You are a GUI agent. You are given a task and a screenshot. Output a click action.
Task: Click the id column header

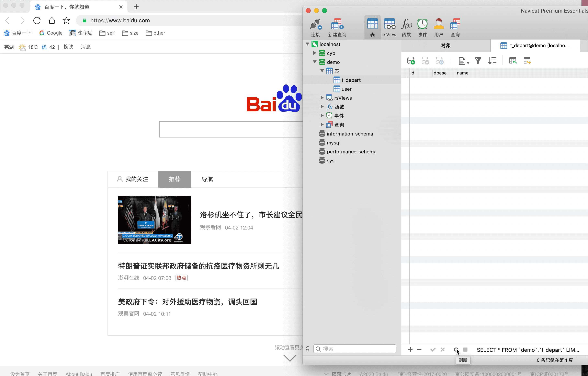[421, 73]
